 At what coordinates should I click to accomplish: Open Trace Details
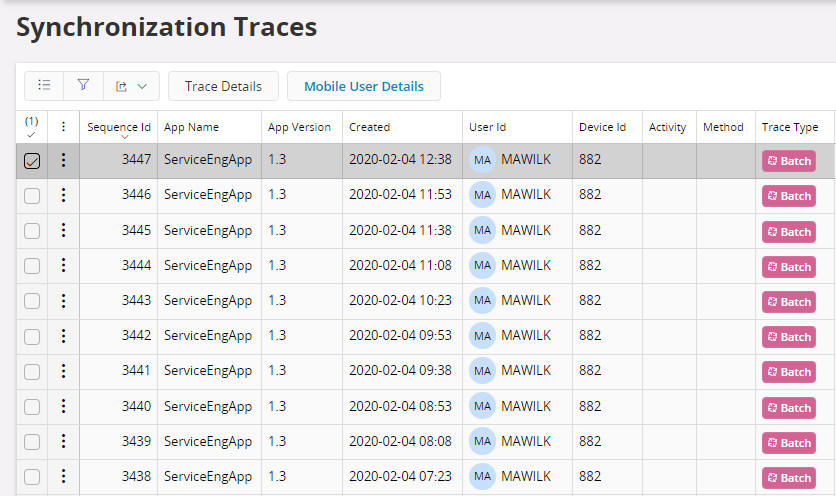(223, 86)
